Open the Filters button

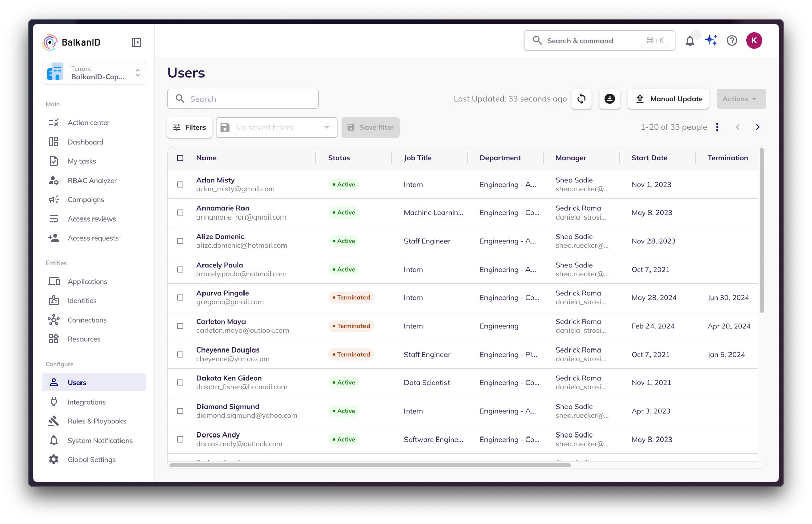click(x=189, y=127)
